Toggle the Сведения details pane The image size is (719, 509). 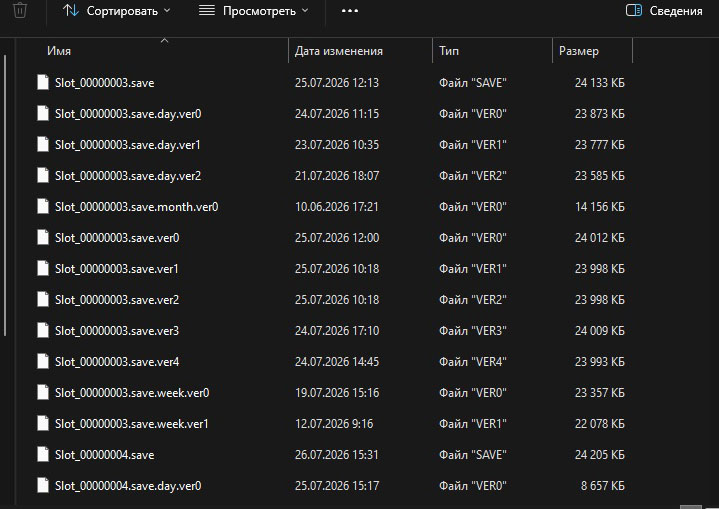coord(664,11)
